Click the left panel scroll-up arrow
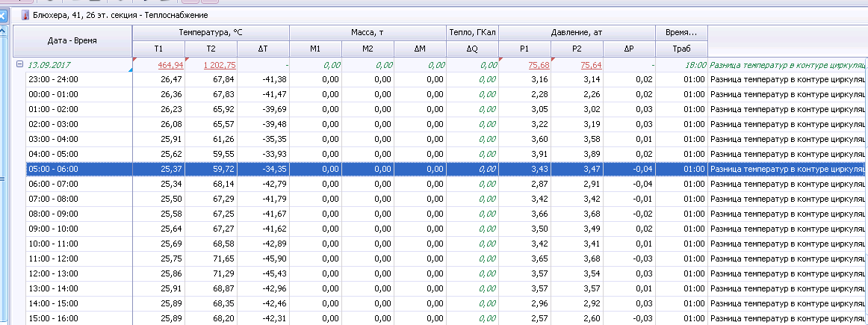Image resolution: width=868 pixels, height=325 pixels. pos(3,31)
